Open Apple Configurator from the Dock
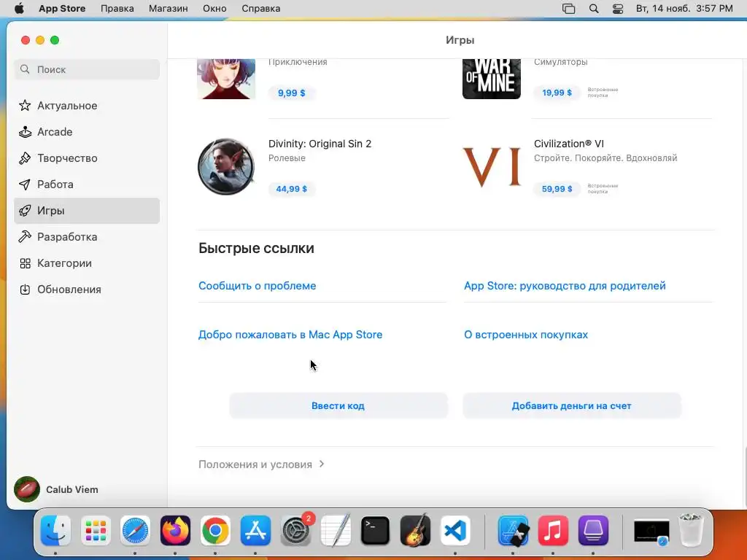The width and height of the screenshot is (747, 560). pyautogui.click(x=593, y=531)
